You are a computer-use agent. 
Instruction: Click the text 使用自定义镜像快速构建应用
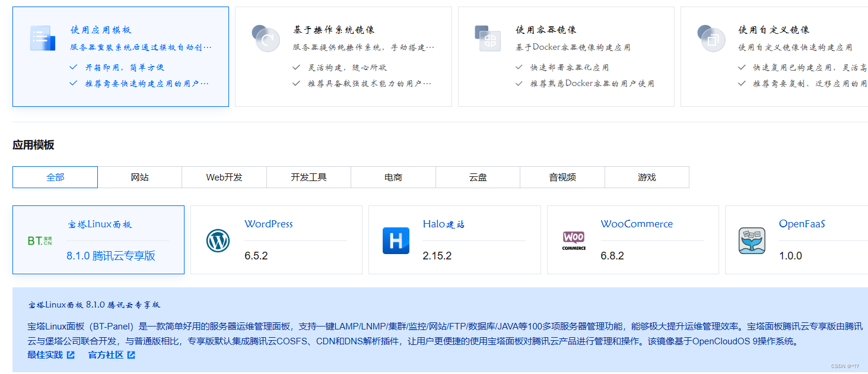pyautogui.click(x=795, y=47)
